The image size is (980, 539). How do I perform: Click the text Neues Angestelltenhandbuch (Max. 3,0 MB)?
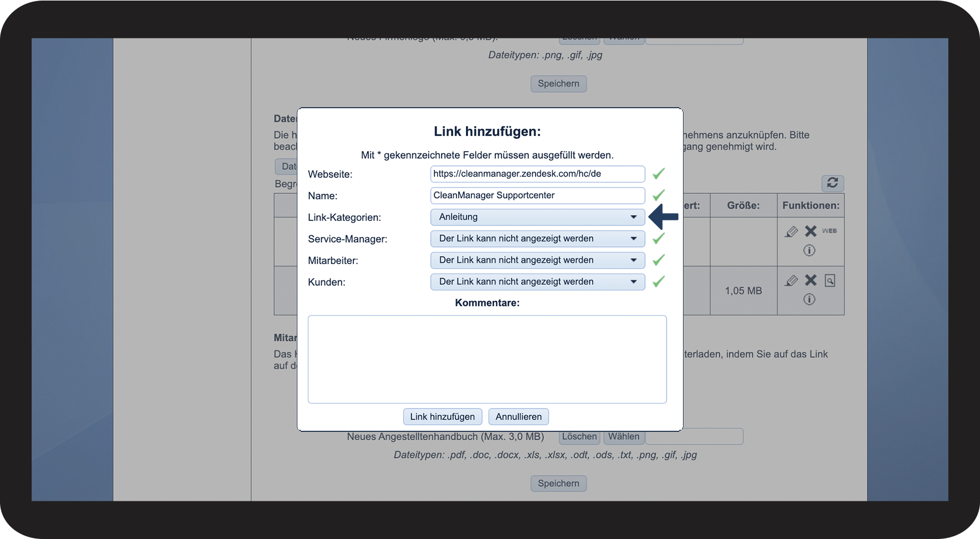(x=445, y=437)
